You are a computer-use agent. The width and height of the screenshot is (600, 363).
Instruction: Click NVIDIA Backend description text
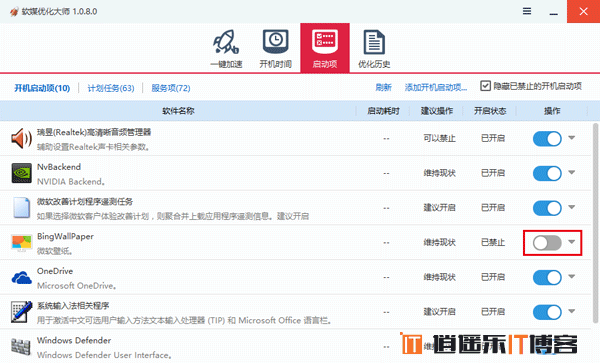(71, 182)
